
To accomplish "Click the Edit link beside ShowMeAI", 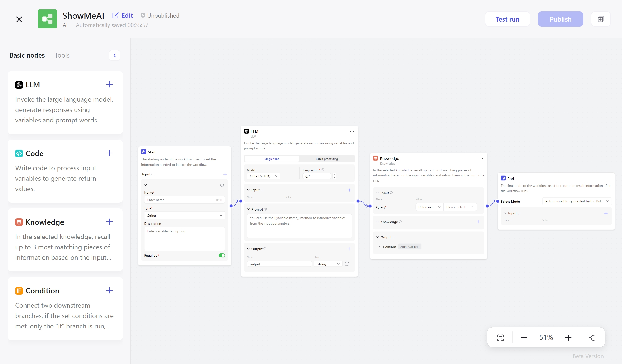I will coord(123,16).
